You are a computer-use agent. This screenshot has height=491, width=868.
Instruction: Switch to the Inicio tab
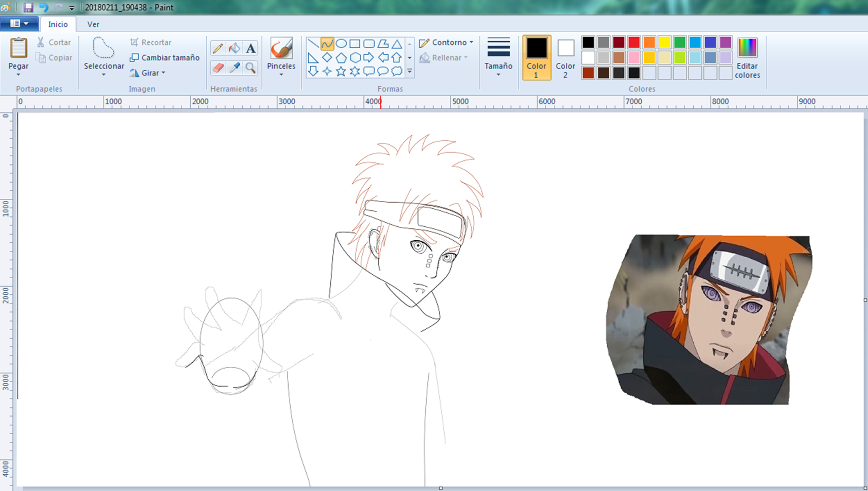click(58, 24)
